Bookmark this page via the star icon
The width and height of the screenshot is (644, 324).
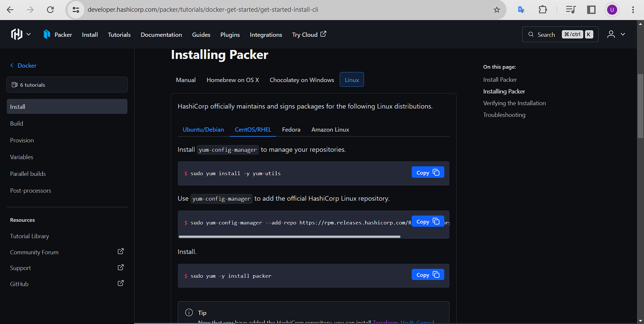(x=496, y=10)
